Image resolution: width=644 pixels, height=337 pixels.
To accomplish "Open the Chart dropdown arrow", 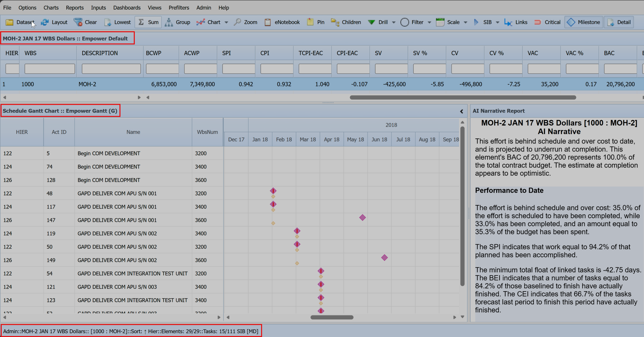I will (x=226, y=22).
